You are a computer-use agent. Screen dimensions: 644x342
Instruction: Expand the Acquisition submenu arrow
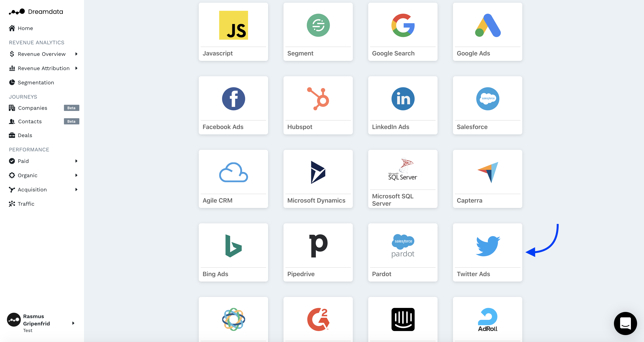76,189
